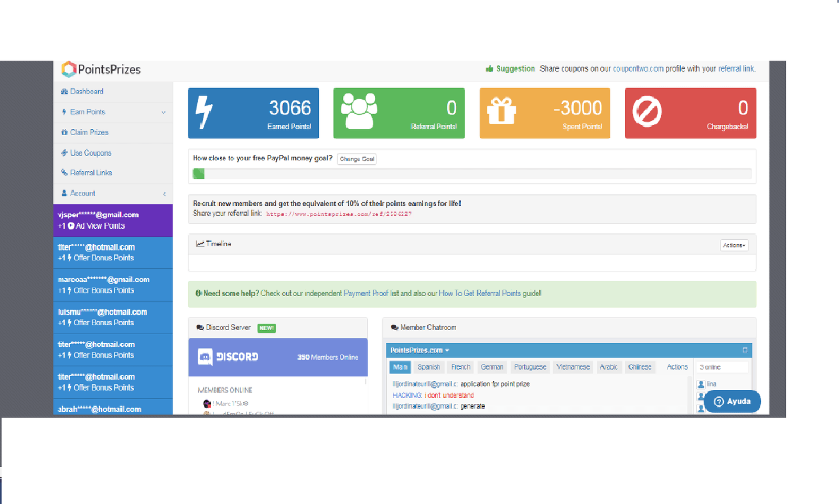Click the thumbs-up Suggestion icon
Viewport: 839px width, 504px height.
point(489,69)
